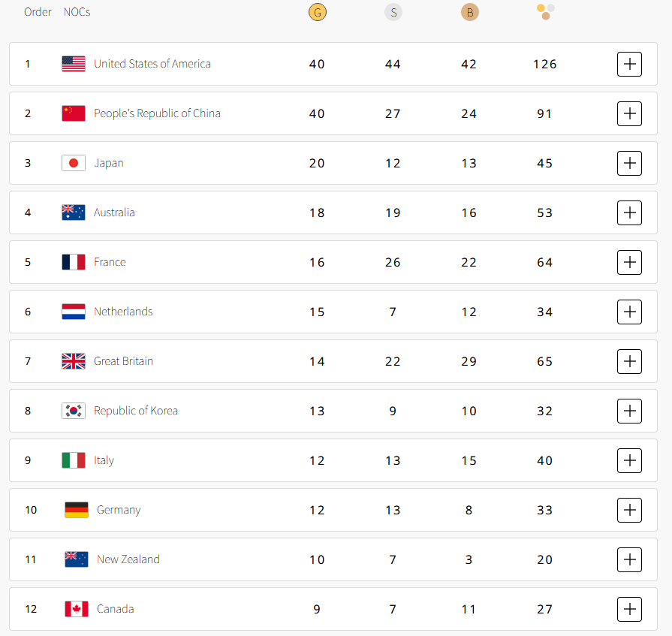The width and height of the screenshot is (672, 636).
Task: Expand Great Britain medal details
Action: point(629,361)
